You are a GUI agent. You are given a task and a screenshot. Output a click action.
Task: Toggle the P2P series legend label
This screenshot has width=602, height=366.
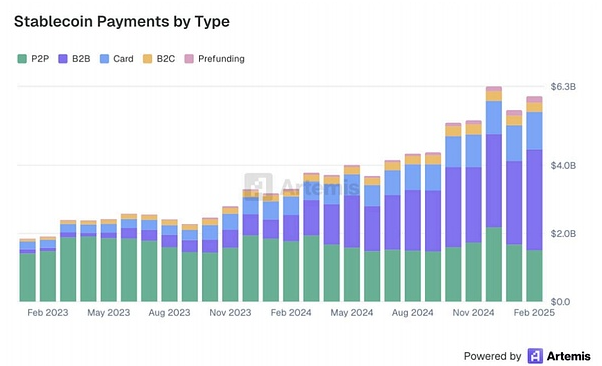[40, 59]
